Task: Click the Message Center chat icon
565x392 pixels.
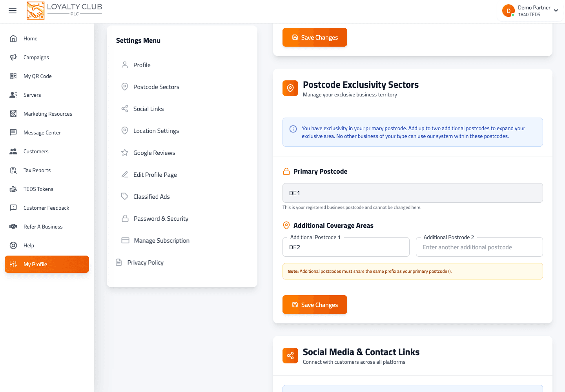Action: point(13,132)
